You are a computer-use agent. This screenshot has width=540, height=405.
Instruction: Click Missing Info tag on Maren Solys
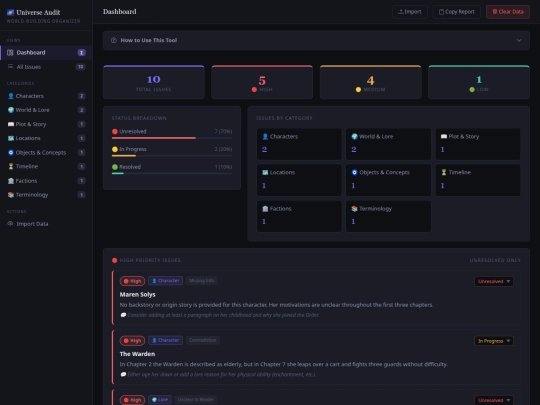coord(201,281)
